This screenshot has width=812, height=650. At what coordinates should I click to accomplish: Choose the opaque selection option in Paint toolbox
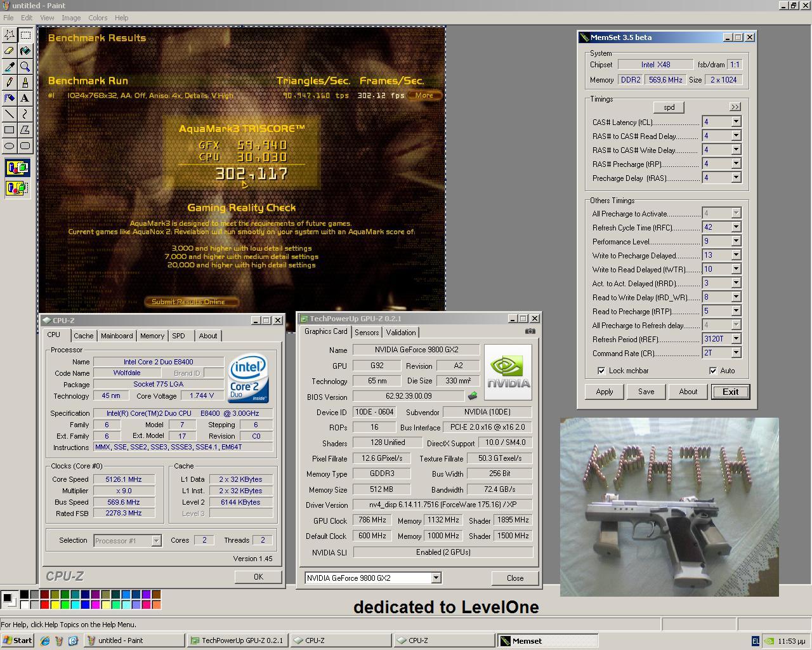point(17,168)
